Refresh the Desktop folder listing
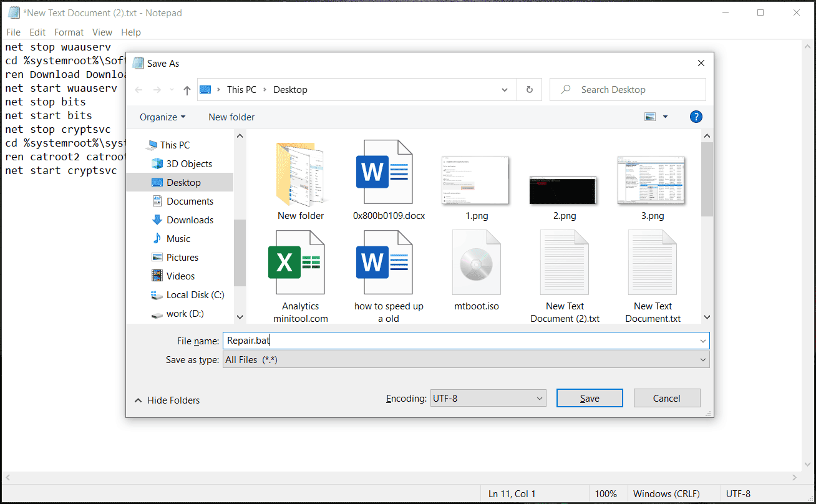 (529, 90)
